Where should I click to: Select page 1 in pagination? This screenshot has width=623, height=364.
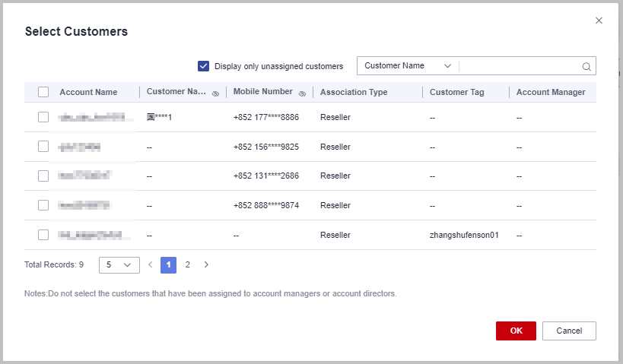pyautogui.click(x=168, y=265)
